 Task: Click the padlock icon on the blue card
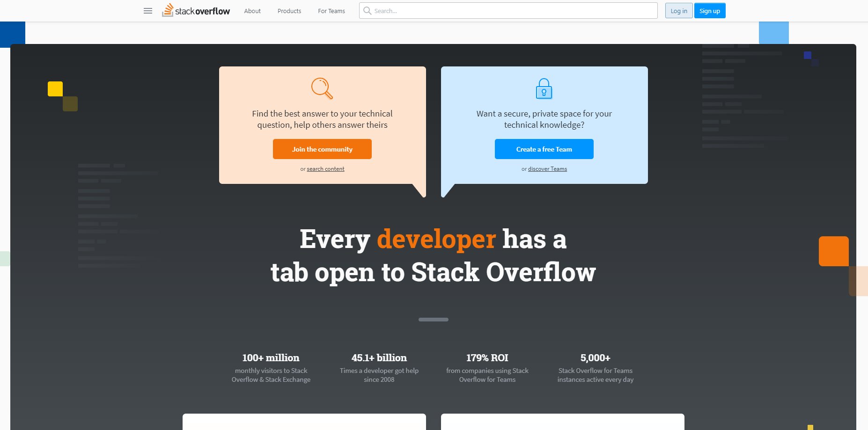pos(544,88)
